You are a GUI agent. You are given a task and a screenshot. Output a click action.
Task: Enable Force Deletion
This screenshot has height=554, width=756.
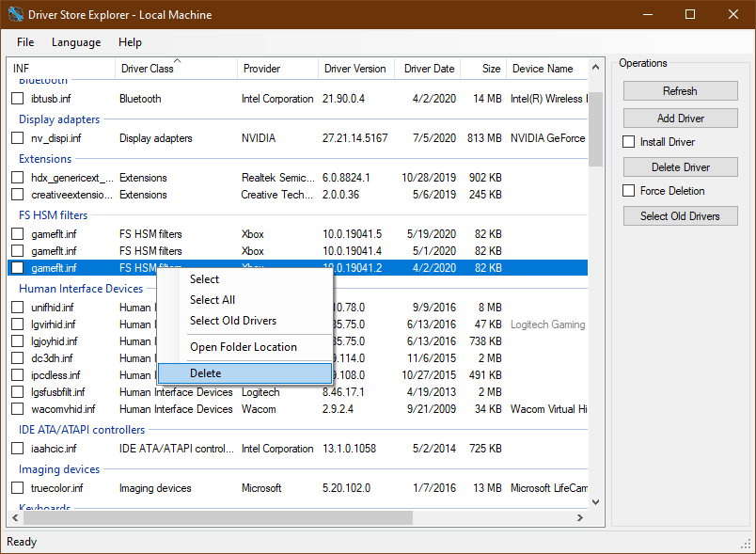pos(628,191)
